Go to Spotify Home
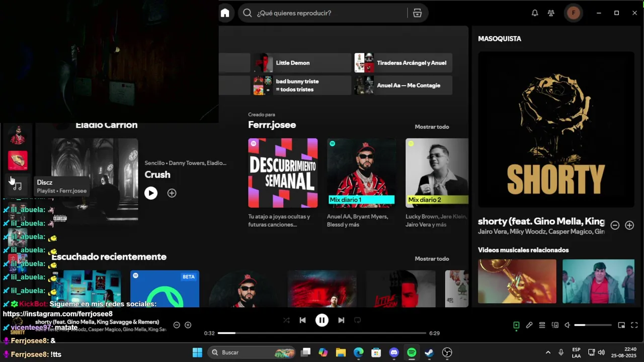The image size is (644, 362). click(x=225, y=13)
